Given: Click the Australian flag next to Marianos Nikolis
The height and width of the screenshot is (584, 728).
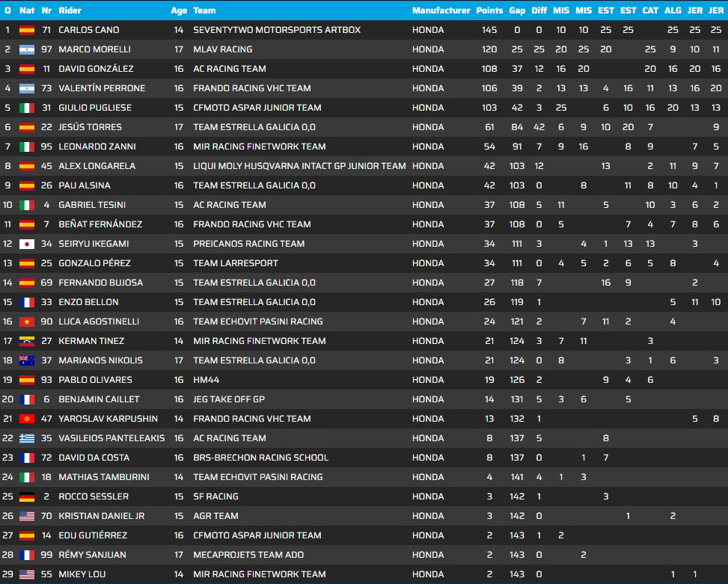Looking at the screenshot, I should [27, 360].
